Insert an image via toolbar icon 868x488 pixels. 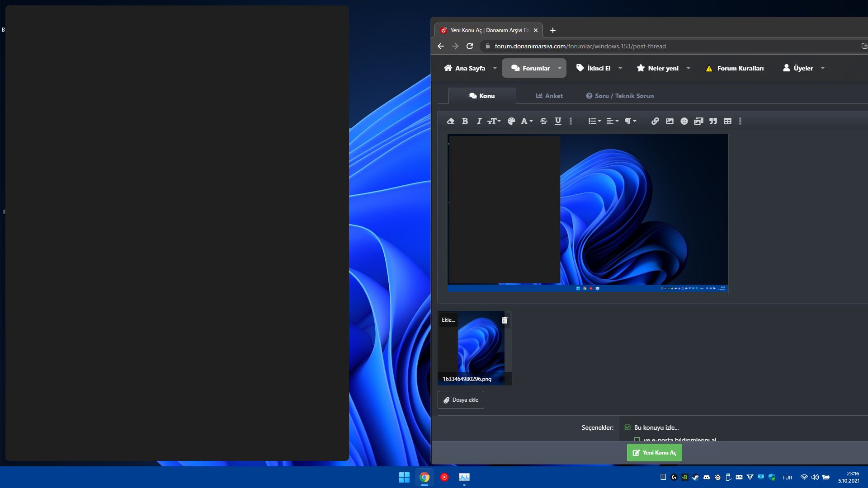670,121
